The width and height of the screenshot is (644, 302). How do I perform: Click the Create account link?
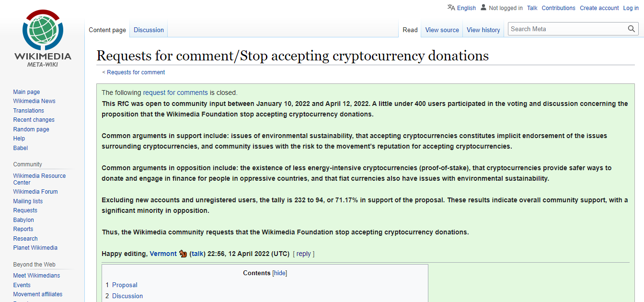(599, 8)
